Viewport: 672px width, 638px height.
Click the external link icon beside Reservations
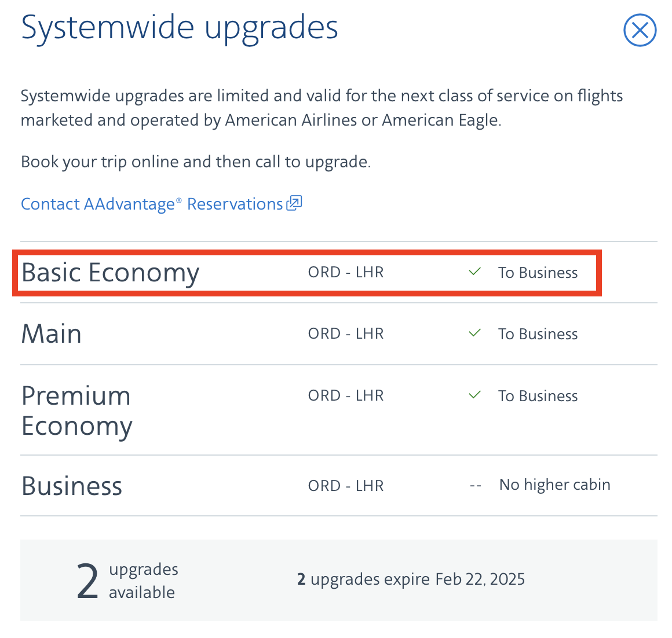click(x=294, y=203)
